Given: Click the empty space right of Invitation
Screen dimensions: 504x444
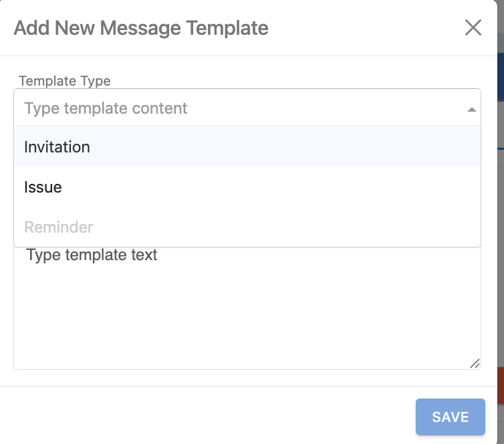Looking at the screenshot, I should [x=301, y=147].
